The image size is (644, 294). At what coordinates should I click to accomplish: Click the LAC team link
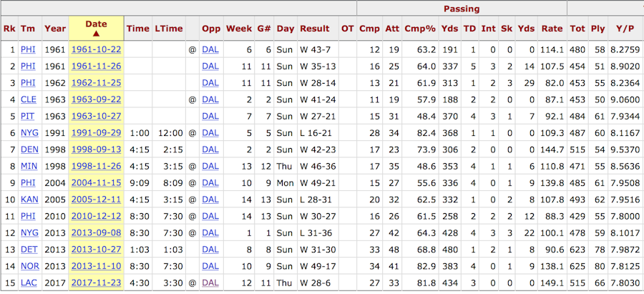[28, 284]
